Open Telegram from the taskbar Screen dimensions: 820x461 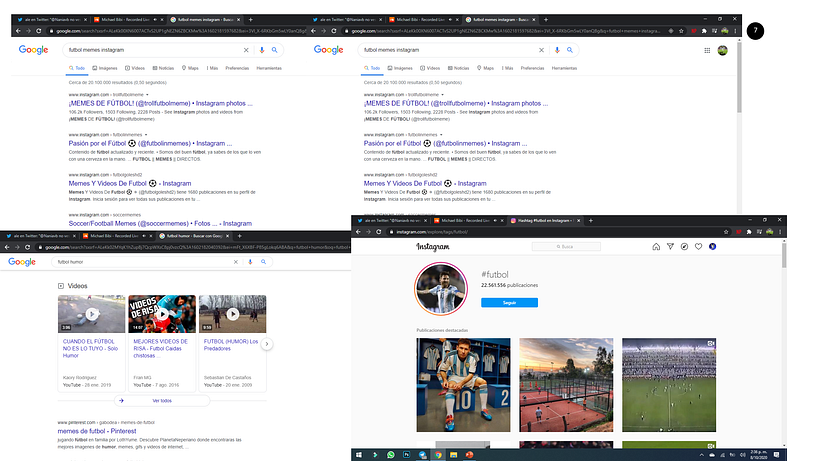(423, 455)
